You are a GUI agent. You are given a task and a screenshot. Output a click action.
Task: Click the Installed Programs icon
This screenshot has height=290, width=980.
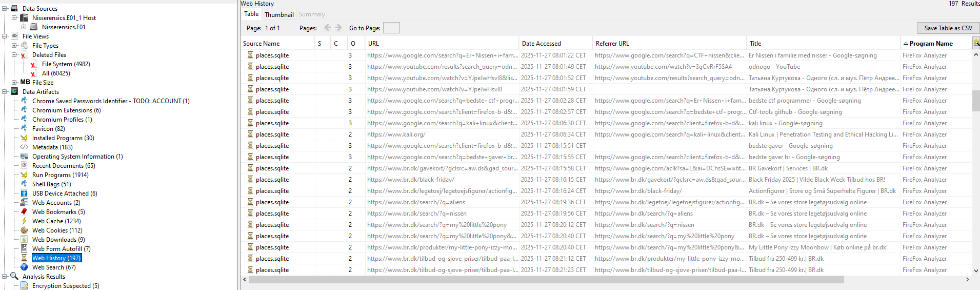pos(24,138)
